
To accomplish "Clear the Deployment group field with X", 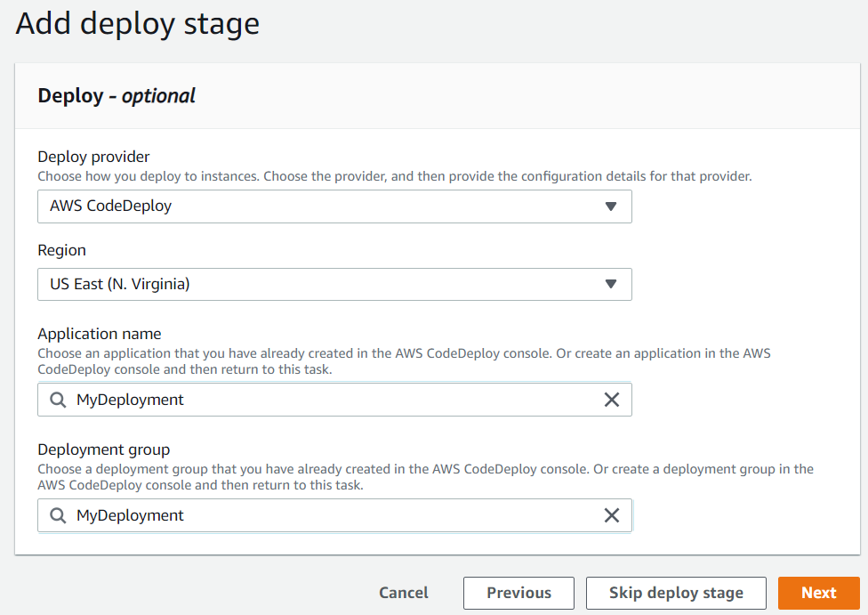I will tap(611, 515).
